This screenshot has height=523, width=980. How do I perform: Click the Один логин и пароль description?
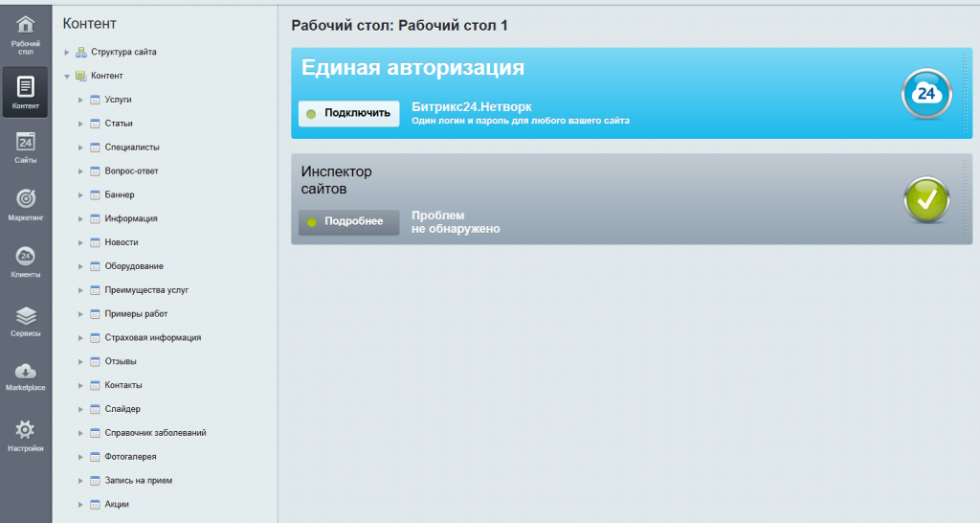click(x=520, y=121)
